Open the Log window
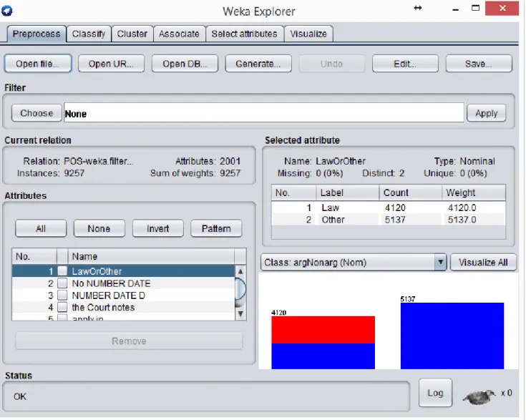The width and height of the screenshot is (526, 420). coord(435,393)
